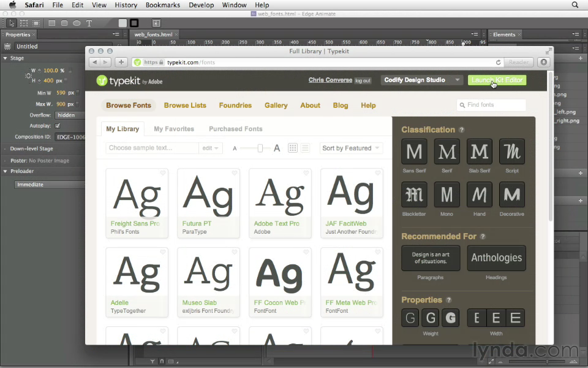Switch to the Purchased Fonts tab
Viewport: 588px width, 368px height.
coord(235,129)
